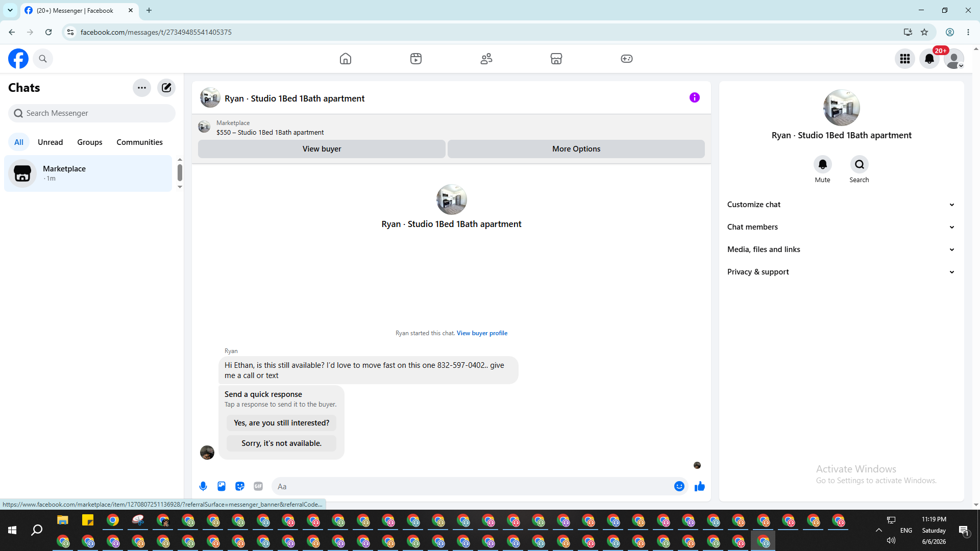This screenshot has width=980, height=551.
Task: Open Windows taskbar search
Action: point(37,531)
